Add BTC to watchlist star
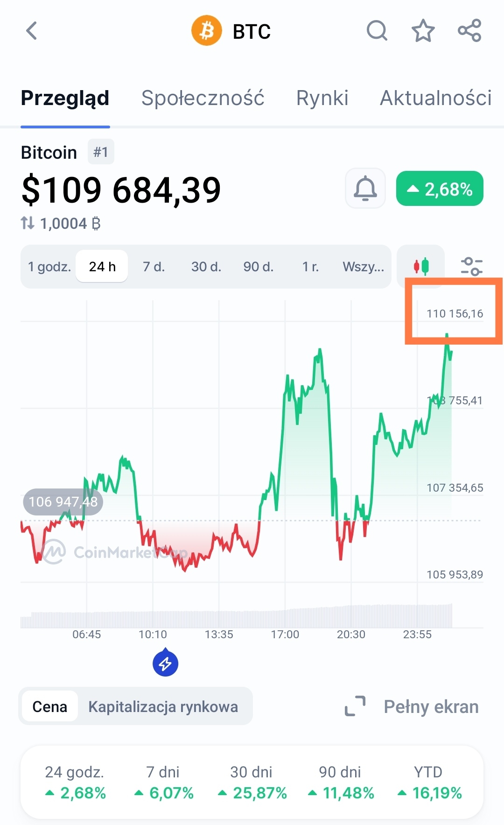Viewport: 504px width, 825px height. [423, 31]
